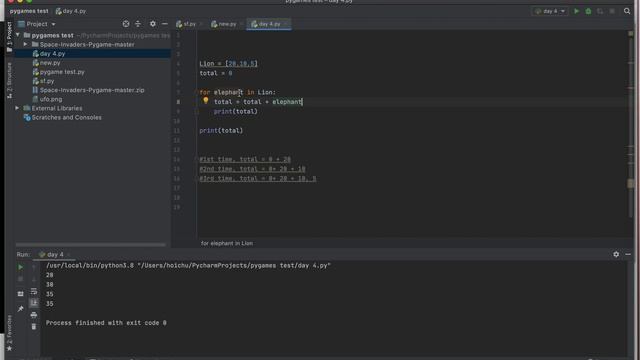Click day 4.py breadcrumb in navigation bar
This screenshot has height=360, width=640.
71,11
